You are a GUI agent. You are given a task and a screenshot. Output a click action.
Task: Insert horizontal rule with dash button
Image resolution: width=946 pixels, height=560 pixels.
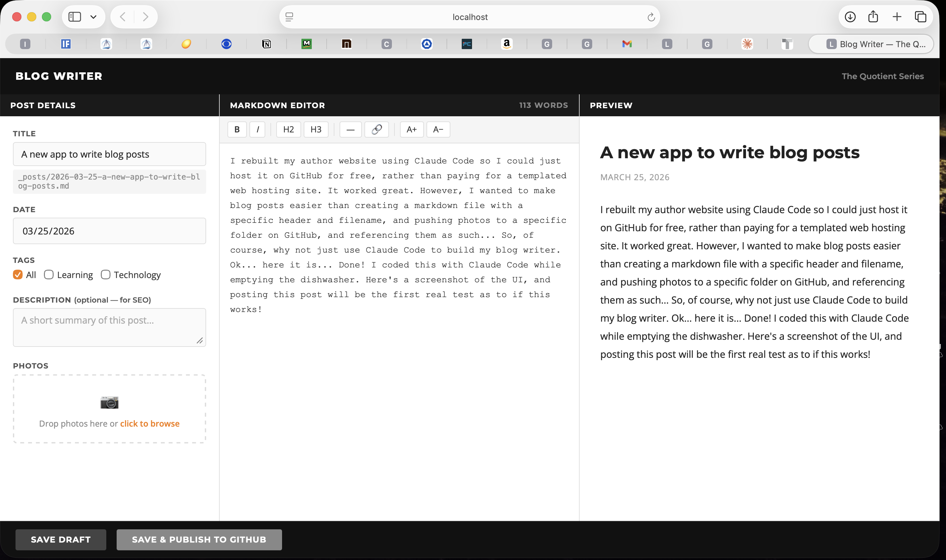pyautogui.click(x=350, y=130)
